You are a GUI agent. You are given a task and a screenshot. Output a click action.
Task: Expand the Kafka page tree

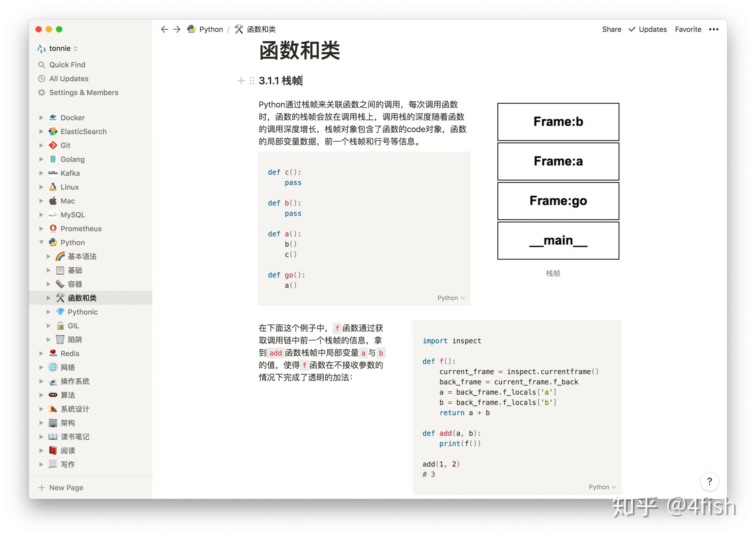pos(41,173)
